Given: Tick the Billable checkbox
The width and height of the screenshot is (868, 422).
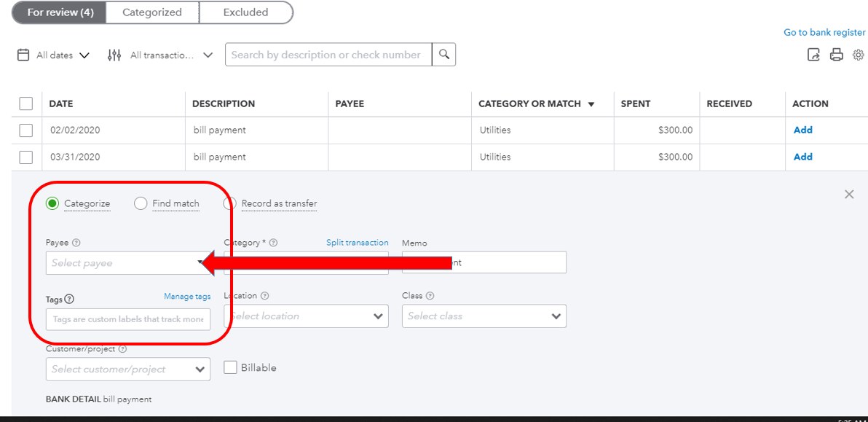Looking at the screenshot, I should (231, 367).
